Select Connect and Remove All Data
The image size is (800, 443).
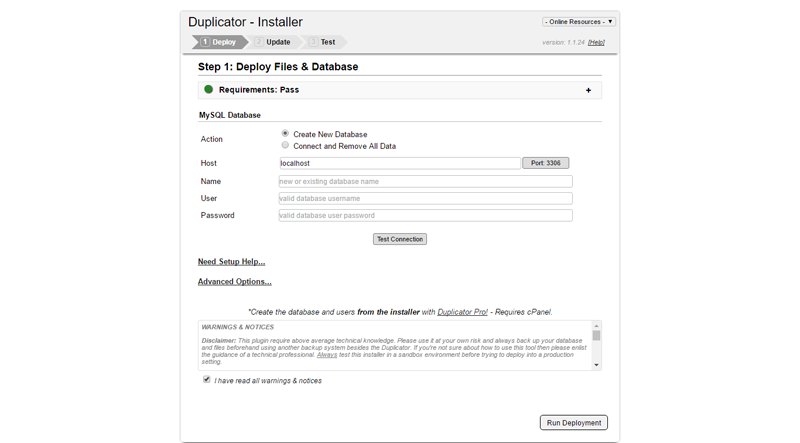285,145
